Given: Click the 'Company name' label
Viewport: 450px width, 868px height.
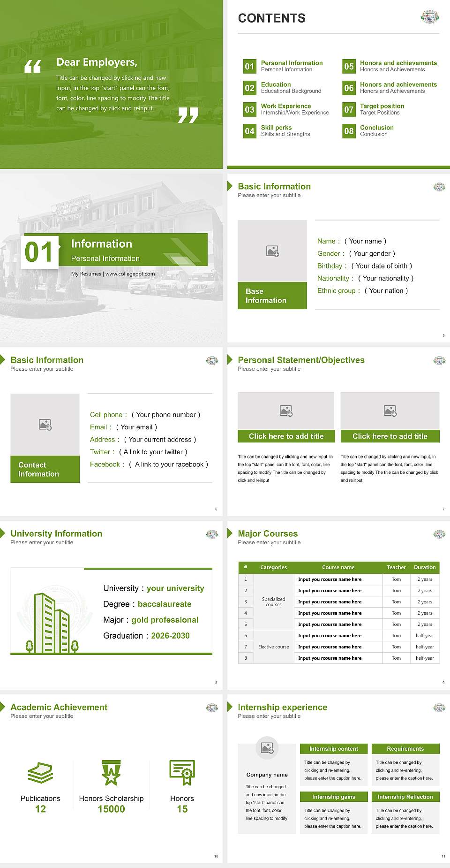Looking at the screenshot, I should 267,775.
